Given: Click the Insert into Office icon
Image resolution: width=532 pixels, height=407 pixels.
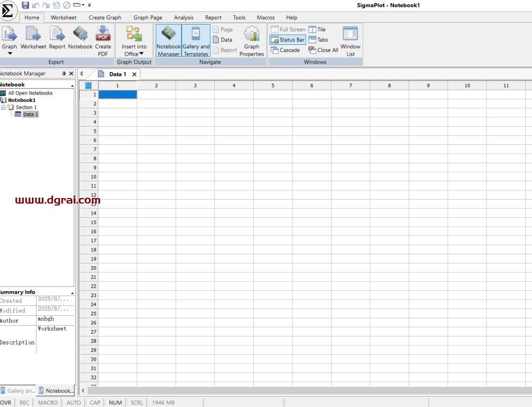Looking at the screenshot, I should tap(134, 34).
